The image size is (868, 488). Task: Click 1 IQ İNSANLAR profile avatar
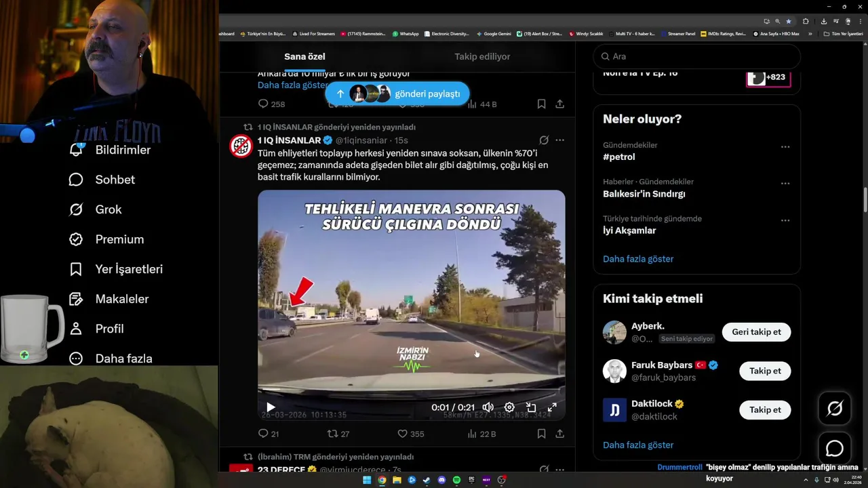[x=241, y=146]
